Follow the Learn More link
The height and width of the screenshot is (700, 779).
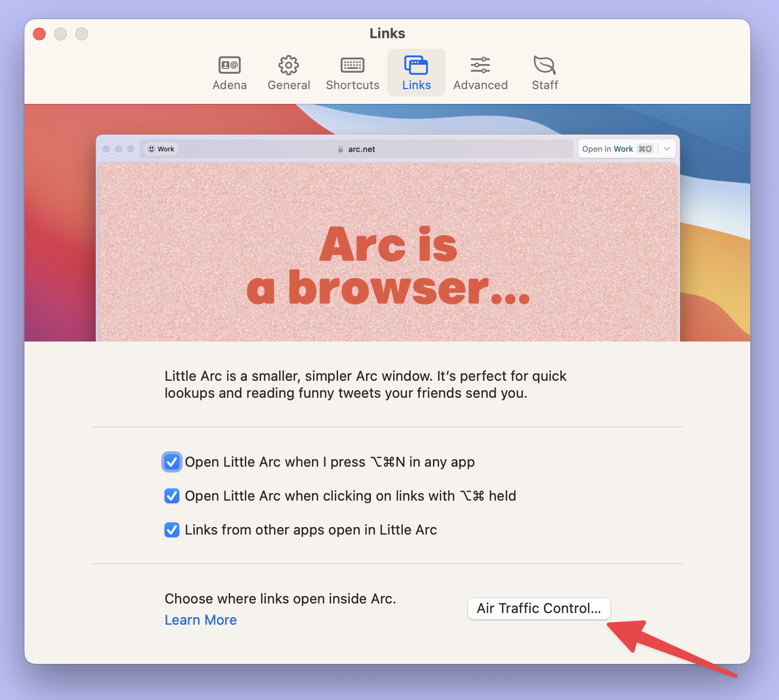click(201, 620)
